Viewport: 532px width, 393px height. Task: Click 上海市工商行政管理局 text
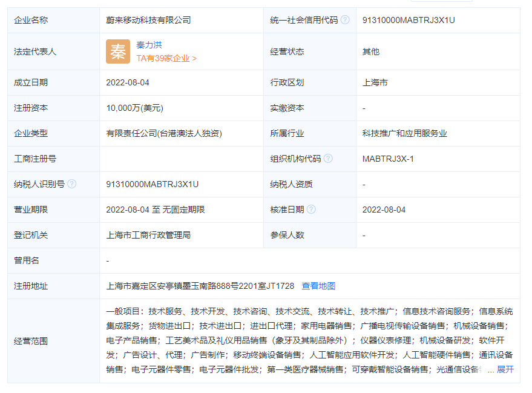click(148, 235)
